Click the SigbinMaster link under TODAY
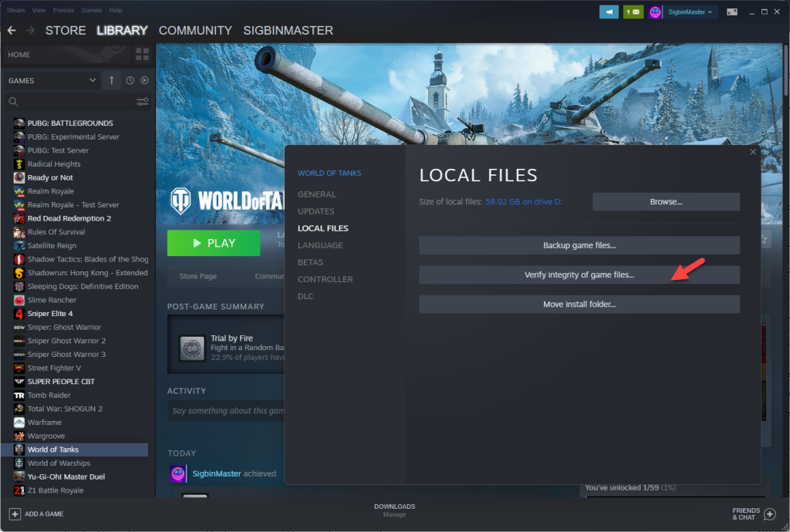This screenshot has width=790, height=532. (217, 473)
